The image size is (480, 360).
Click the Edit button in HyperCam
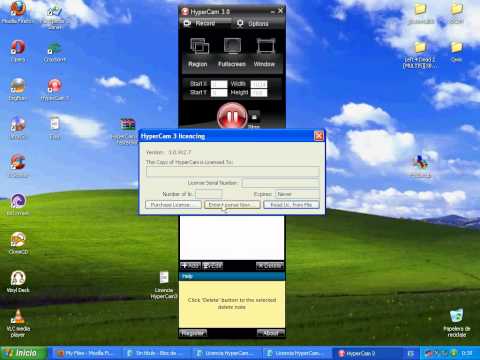tap(212, 266)
